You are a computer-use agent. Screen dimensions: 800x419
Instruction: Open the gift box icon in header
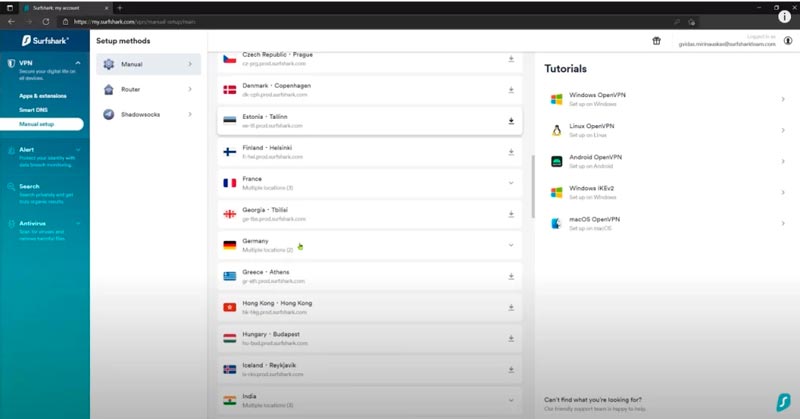point(656,41)
